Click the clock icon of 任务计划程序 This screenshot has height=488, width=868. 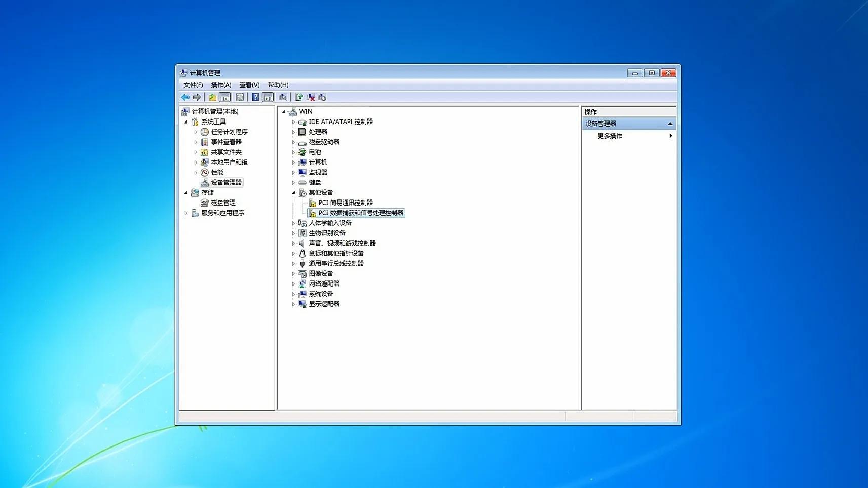(x=205, y=132)
